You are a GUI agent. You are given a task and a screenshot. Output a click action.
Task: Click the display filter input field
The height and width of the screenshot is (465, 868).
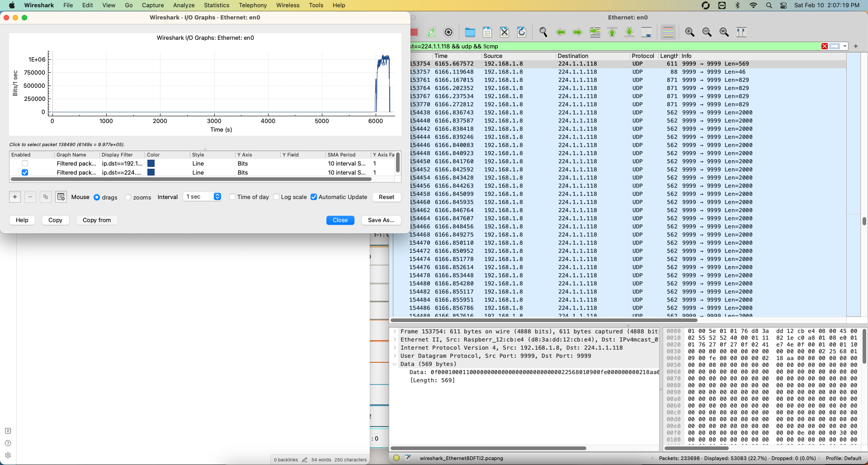pyautogui.click(x=615, y=46)
